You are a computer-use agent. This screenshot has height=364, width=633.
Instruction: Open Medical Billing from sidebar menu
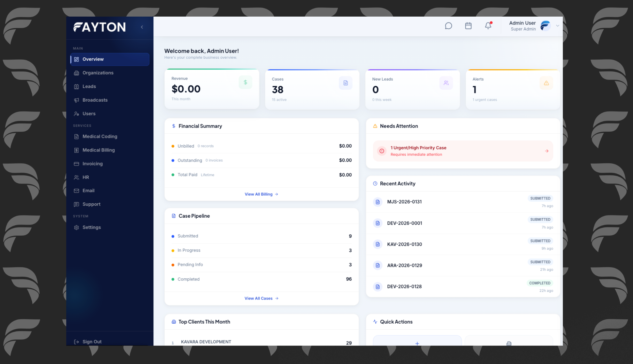tap(99, 150)
